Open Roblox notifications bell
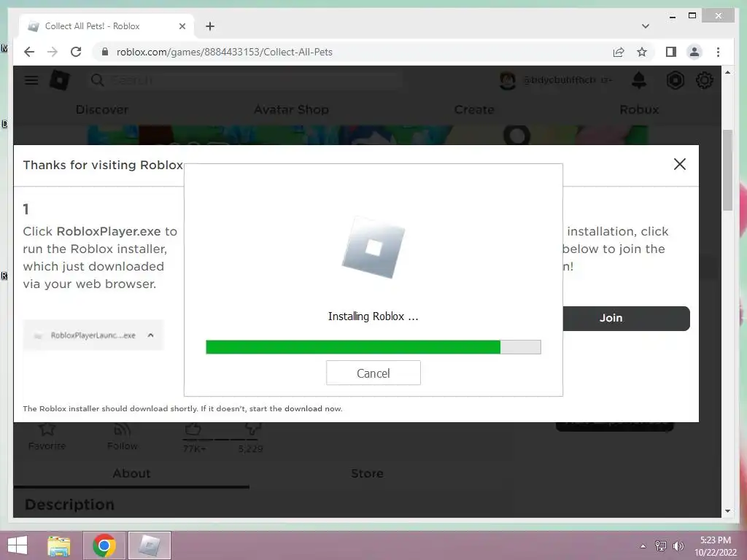This screenshot has width=747, height=560. click(x=639, y=80)
